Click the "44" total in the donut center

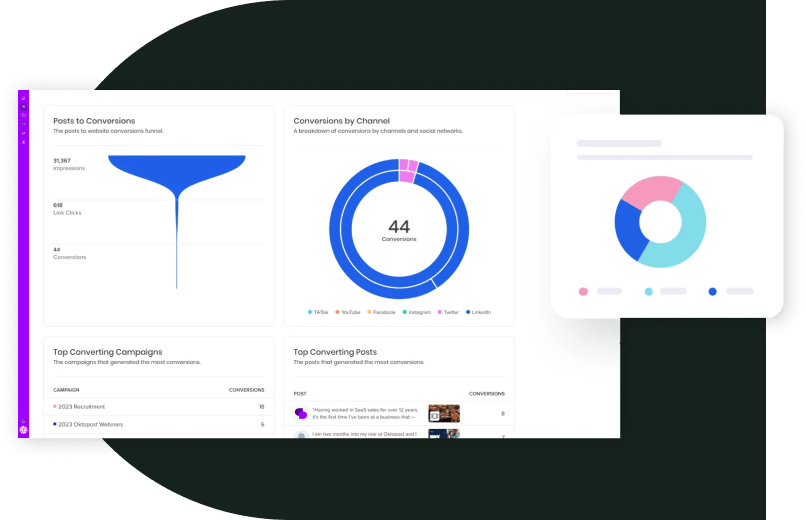tap(399, 226)
